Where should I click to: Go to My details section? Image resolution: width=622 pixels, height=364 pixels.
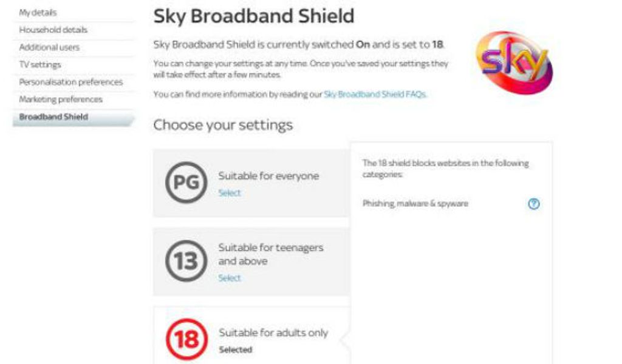click(38, 13)
